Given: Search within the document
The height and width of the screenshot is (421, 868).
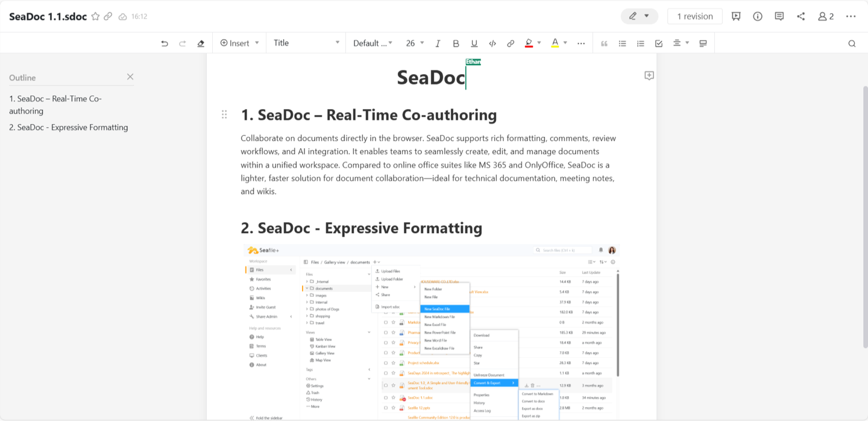Looking at the screenshot, I should [x=852, y=43].
